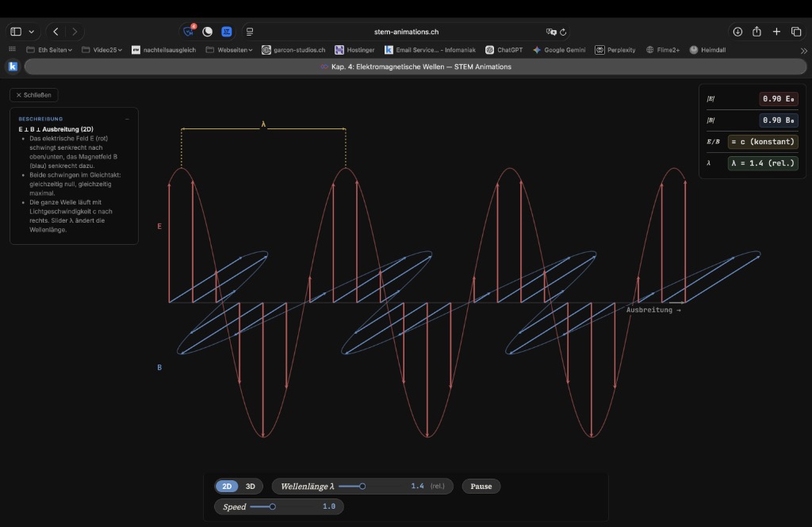Click the λ = 1.4 (rel.) value
Screen dimensions: 812x527
763,163
